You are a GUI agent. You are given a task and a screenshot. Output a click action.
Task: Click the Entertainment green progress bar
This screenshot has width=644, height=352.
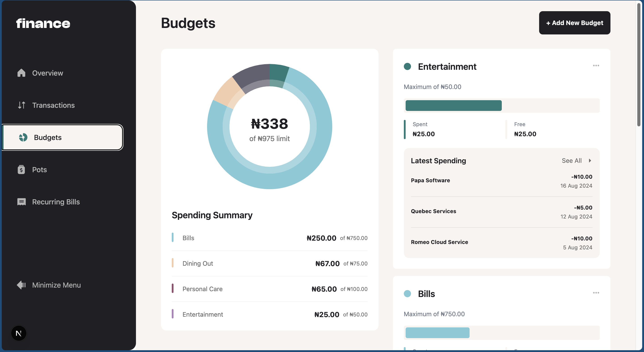coord(453,106)
